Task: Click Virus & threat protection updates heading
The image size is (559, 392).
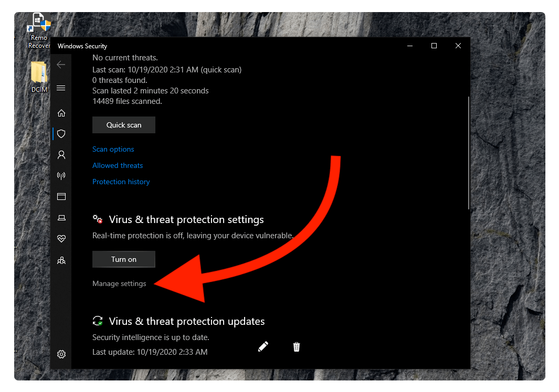Action: tap(187, 322)
